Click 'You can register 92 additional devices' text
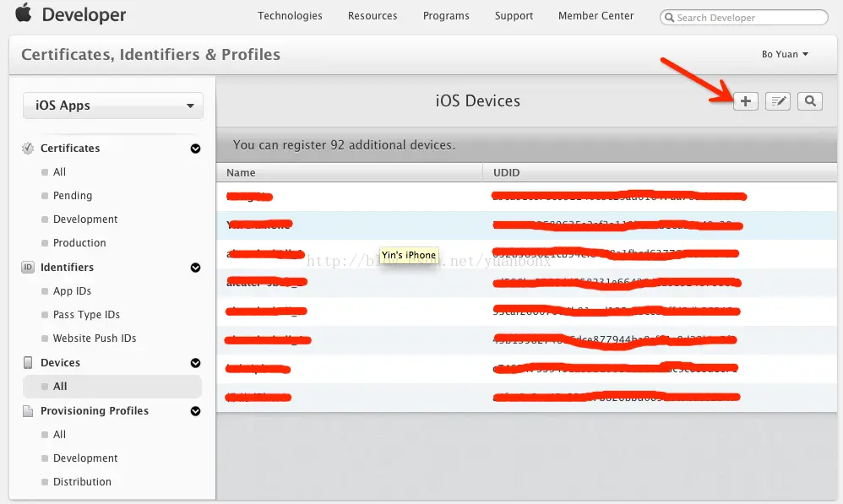Image resolution: width=843 pixels, height=504 pixels. coord(344,145)
